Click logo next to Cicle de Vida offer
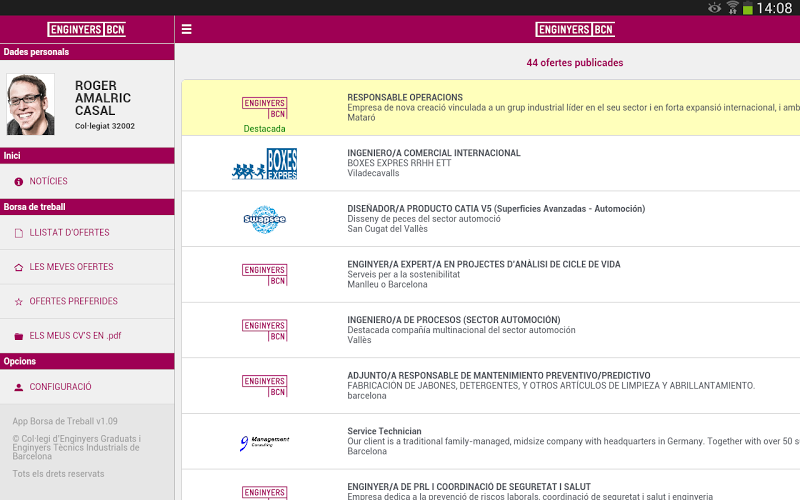This screenshot has width=800, height=500. (x=264, y=275)
